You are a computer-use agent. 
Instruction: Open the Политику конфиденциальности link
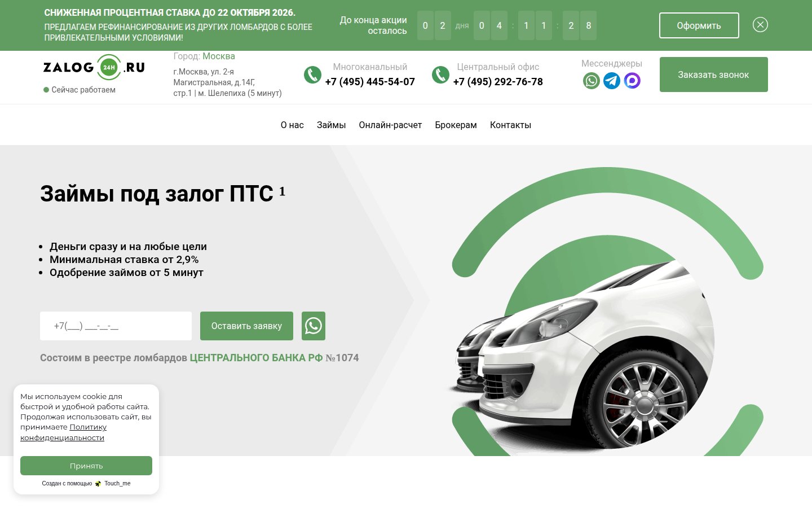tap(63, 432)
